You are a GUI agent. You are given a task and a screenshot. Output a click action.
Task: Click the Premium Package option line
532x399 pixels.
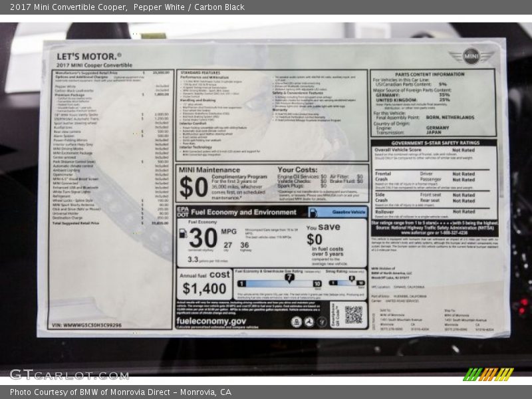pyautogui.click(x=112, y=94)
